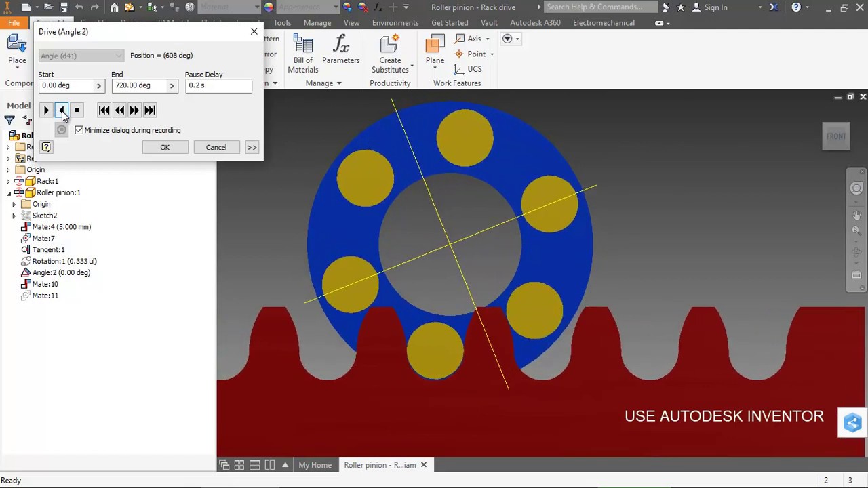
Task: Step forward one increment in drive
Action: coord(134,110)
